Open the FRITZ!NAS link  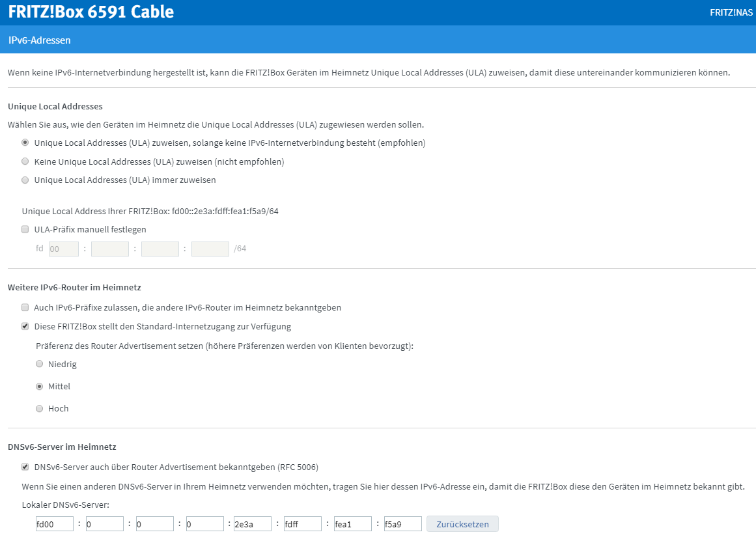click(731, 12)
